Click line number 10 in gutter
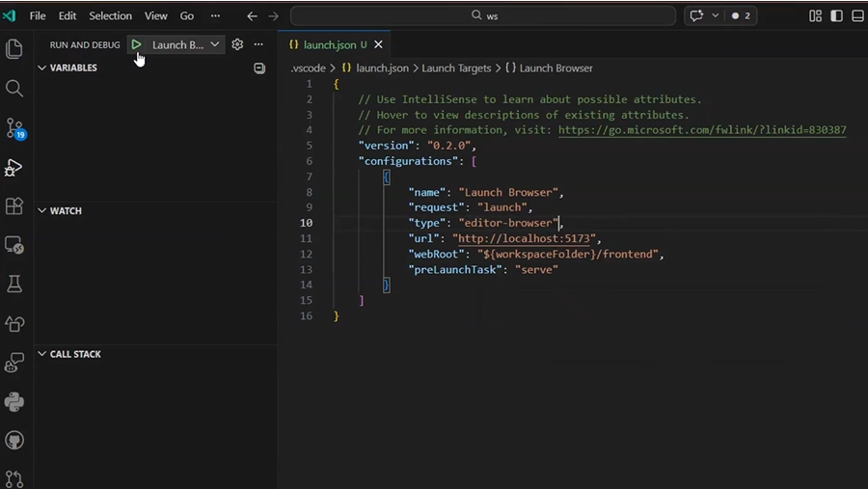 pos(306,223)
